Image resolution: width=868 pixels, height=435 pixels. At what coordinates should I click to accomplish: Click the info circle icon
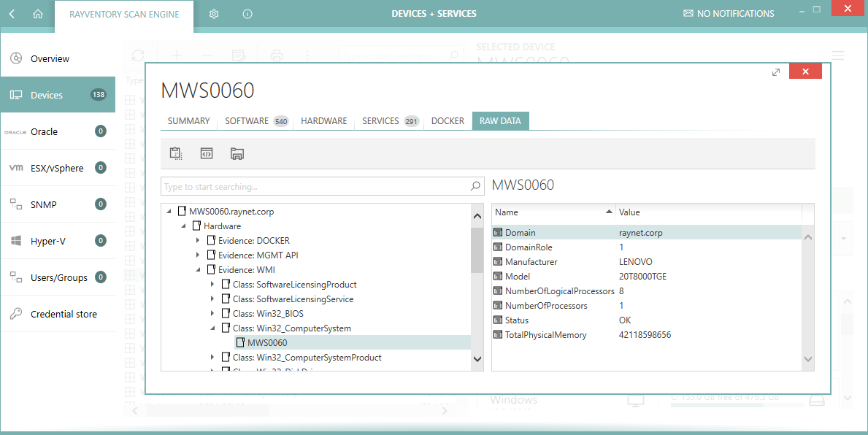247,14
